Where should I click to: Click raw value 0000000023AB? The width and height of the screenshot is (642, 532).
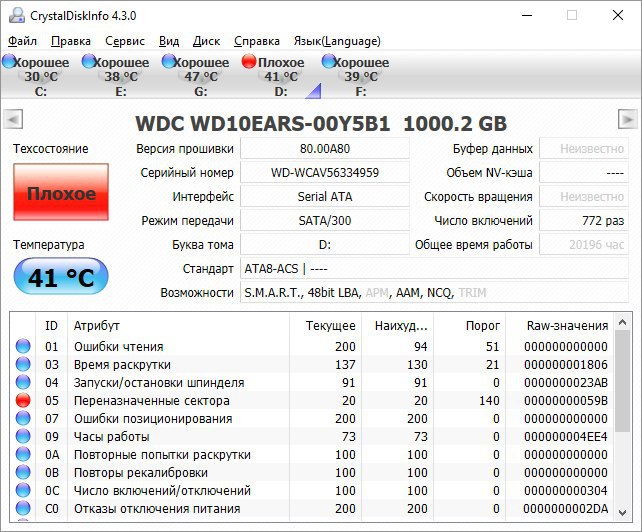coord(566,383)
